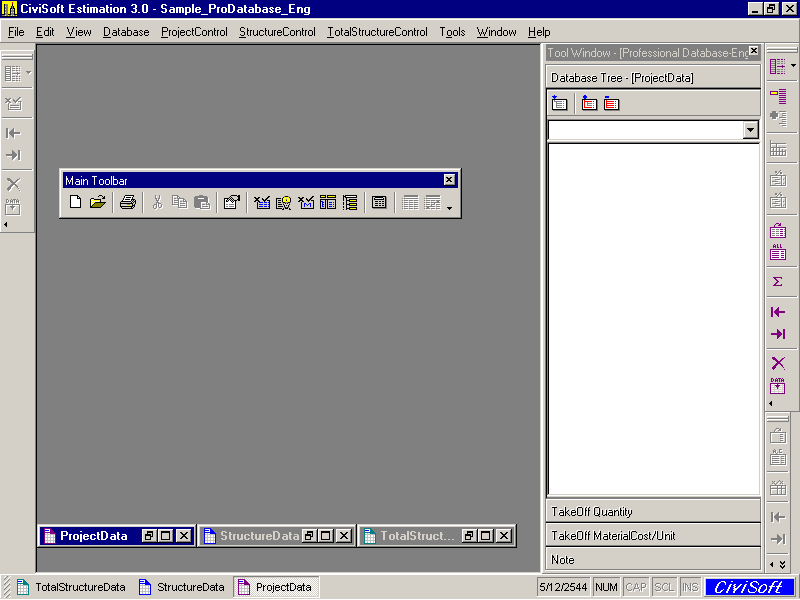Click the collapse minus list icon on right toolbar
This screenshot has width=800, height=600.
click(x=778, y=95)
